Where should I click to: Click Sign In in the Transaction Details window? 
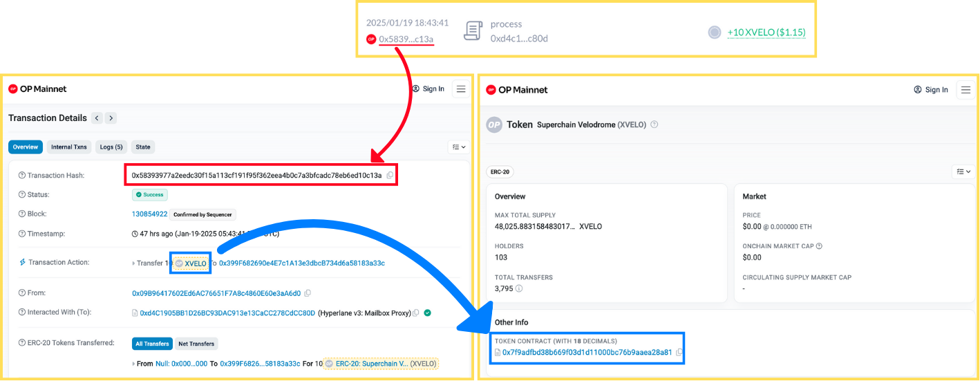tap(428, 89)
